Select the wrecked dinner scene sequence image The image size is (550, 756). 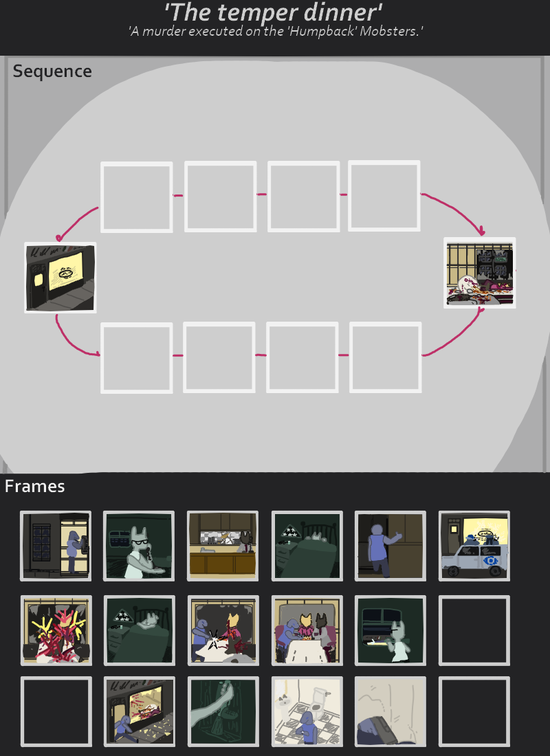coord(480,273)
